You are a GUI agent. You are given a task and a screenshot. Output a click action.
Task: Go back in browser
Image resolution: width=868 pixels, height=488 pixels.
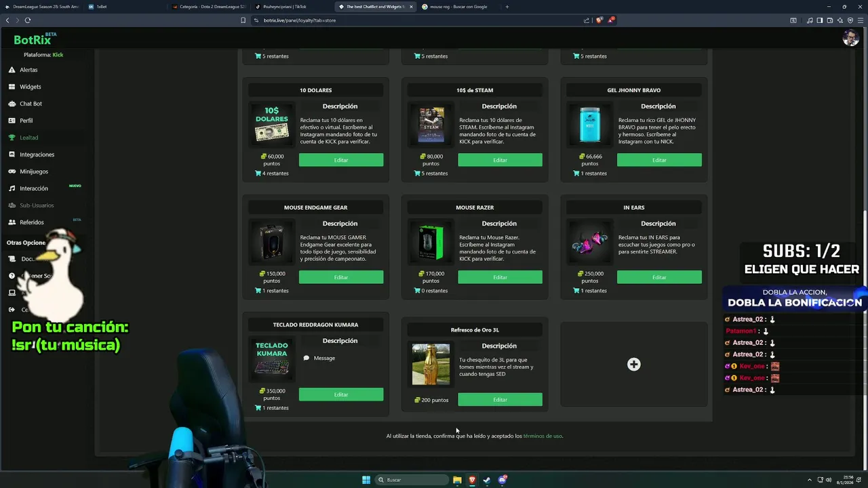(7, 20)
